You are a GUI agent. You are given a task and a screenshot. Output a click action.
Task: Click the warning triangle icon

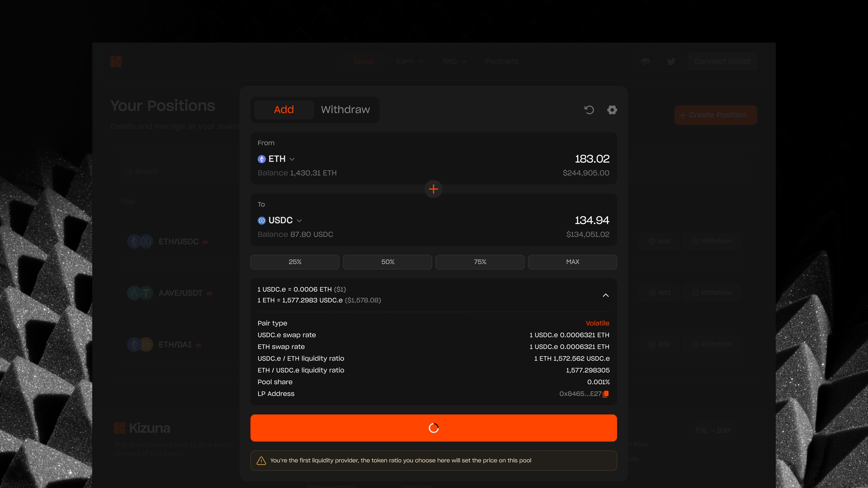pyautogui.click(x=261, y=460)
